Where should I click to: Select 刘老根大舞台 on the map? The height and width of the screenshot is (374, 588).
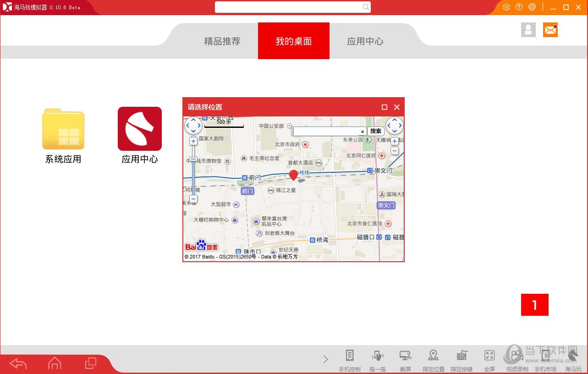point(275,233)
